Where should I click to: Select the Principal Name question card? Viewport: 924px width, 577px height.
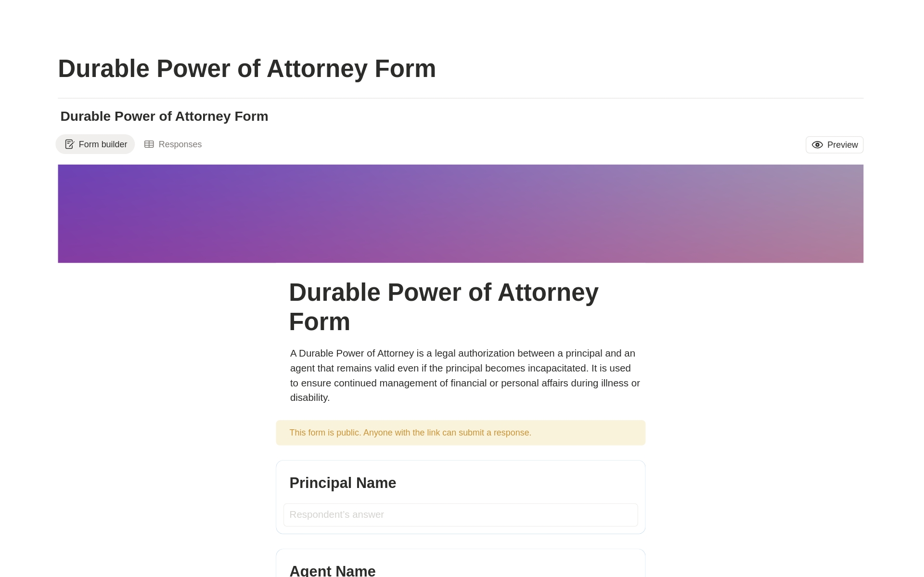coord(460,497)
